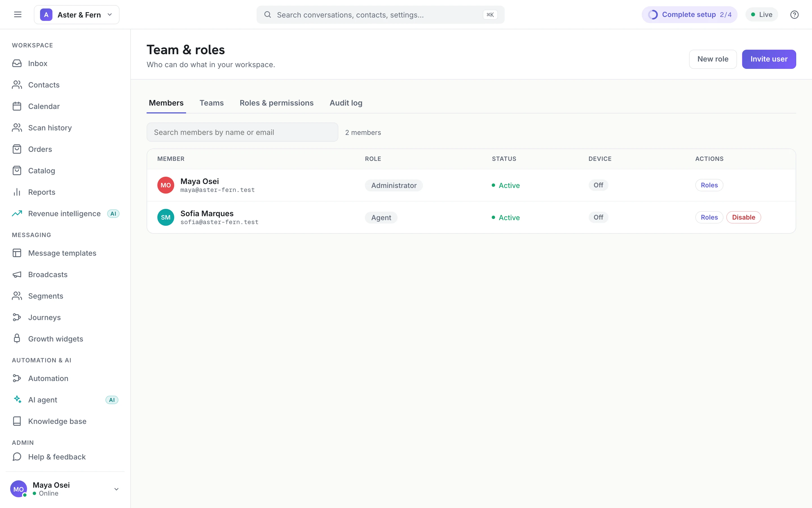Open the Audit log tab
Screen dimensions: 812x508
pos(346,103)
